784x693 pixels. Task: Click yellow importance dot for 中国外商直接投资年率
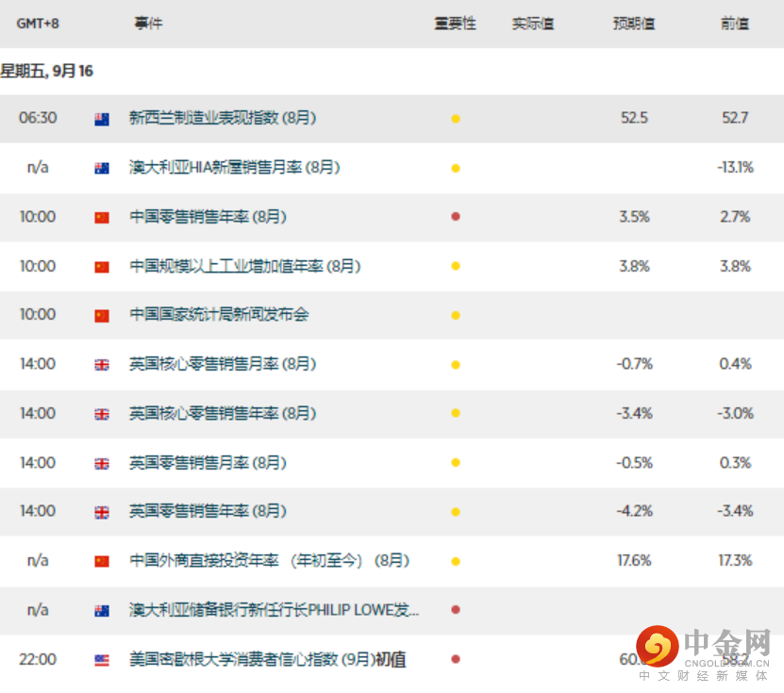[x=456, y=562]
